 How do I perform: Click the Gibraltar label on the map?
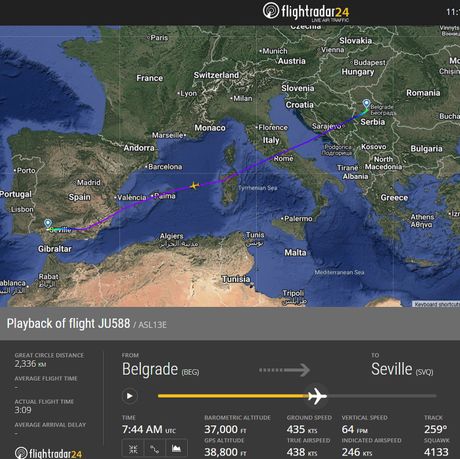[x=54, y=249]
